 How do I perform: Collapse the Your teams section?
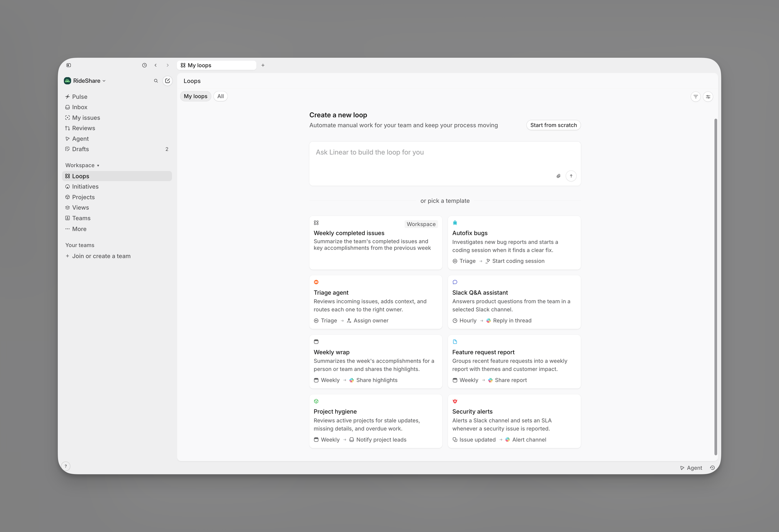click(x=80, y=245)
